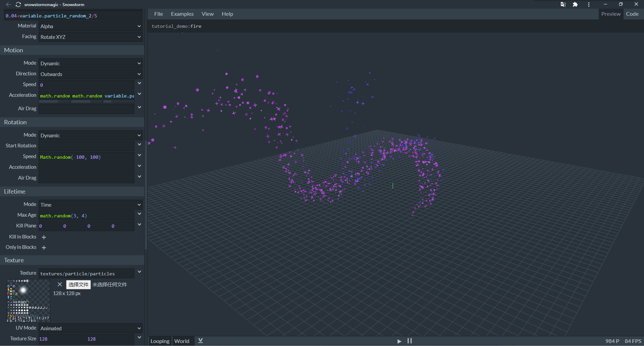The width and height of the screenshot is (644, 346).
Task: Play the particle preview
Action: (x=399, y=341)
